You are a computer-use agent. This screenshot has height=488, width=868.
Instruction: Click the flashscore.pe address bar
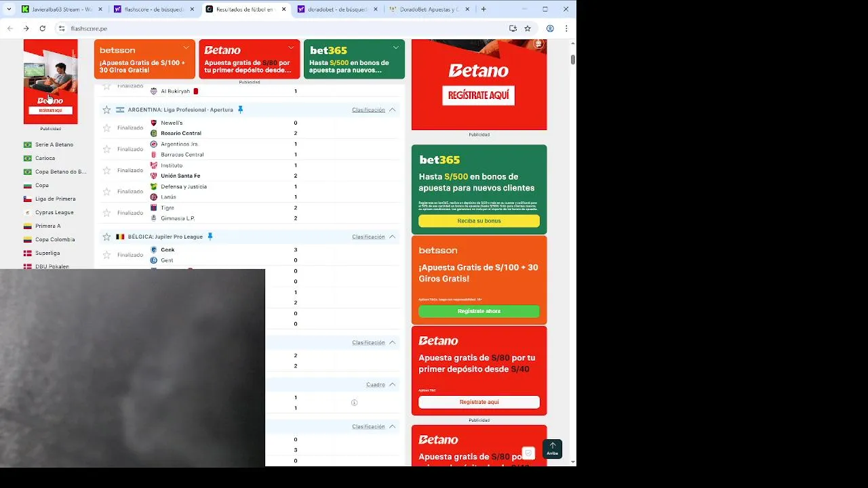(x=285, y=28)
